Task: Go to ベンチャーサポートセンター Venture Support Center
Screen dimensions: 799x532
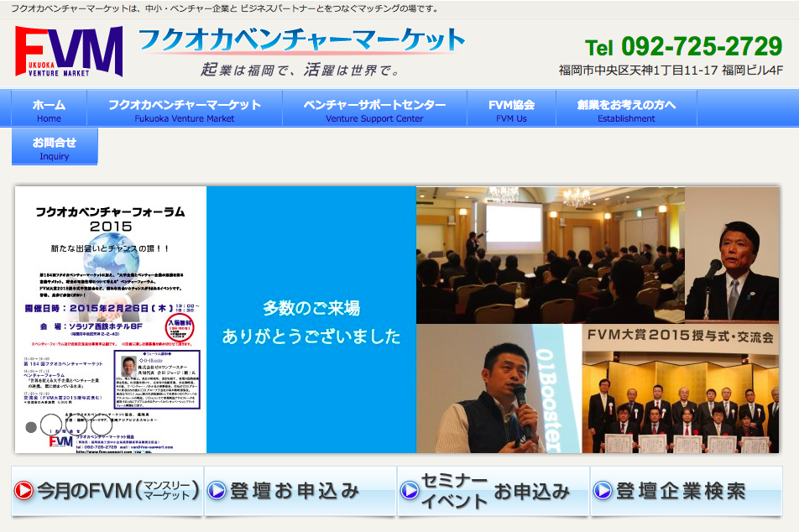Action: 374,108
